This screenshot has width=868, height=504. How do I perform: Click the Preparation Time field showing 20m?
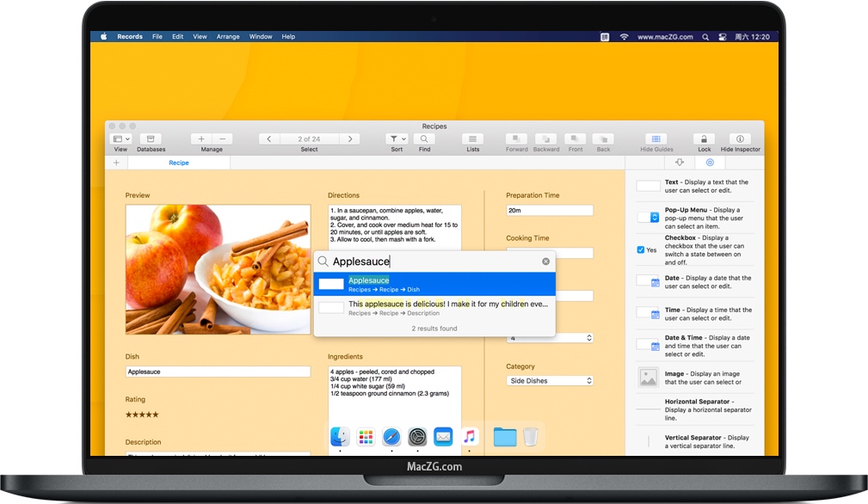(x=550, y=210)
